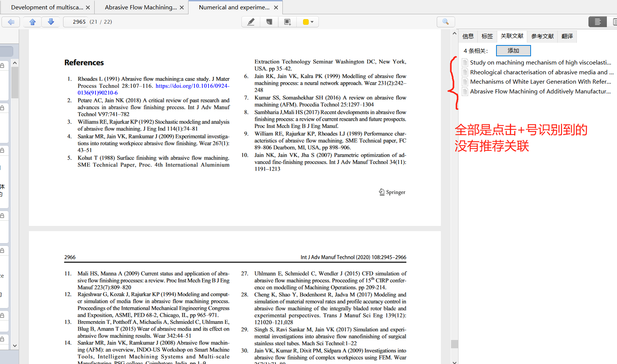Viewport: 617px width, 364px height.
Task: Close the 'Development of multisca...' tab
Action: (x=88, y=8)
